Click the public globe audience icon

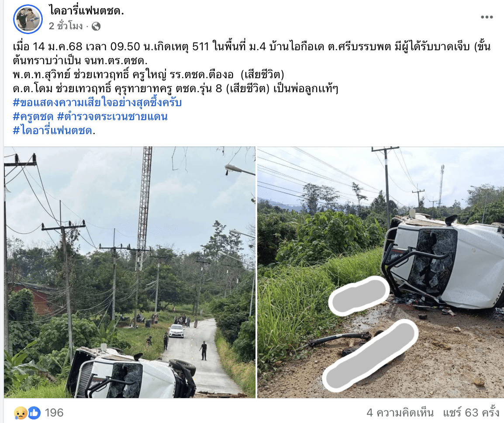point(96,26)
